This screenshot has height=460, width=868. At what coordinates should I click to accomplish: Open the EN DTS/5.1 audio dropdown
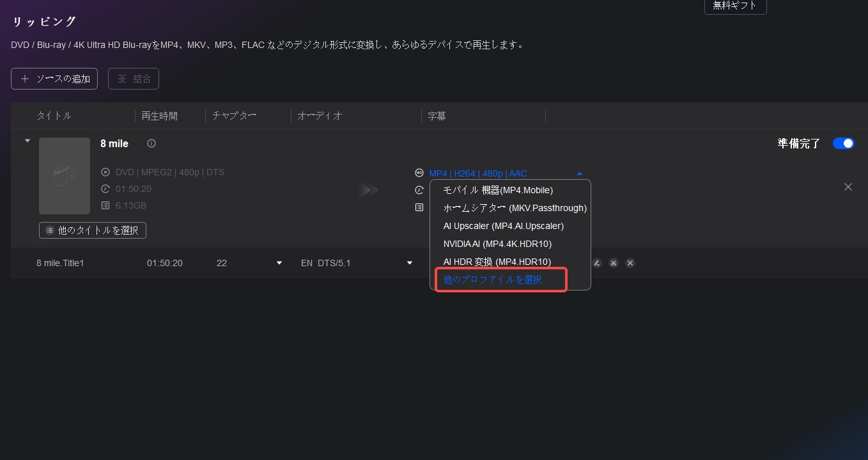409,263
